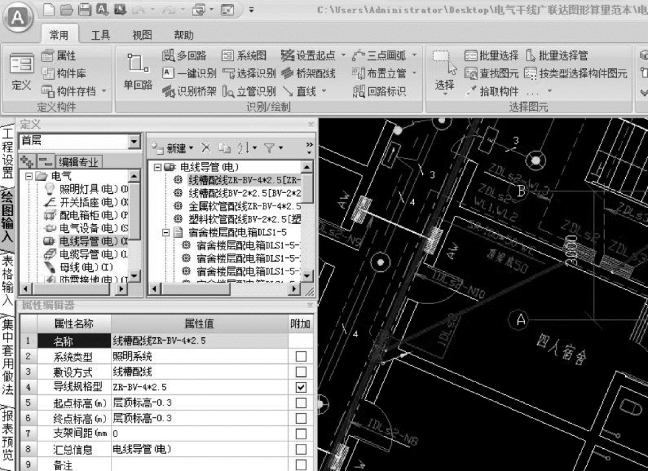The width and height of the screenshot is (648, 471).
Task: Open the 首层 floor dropdown
Action: pyautogui.click(x=134, y=142)
